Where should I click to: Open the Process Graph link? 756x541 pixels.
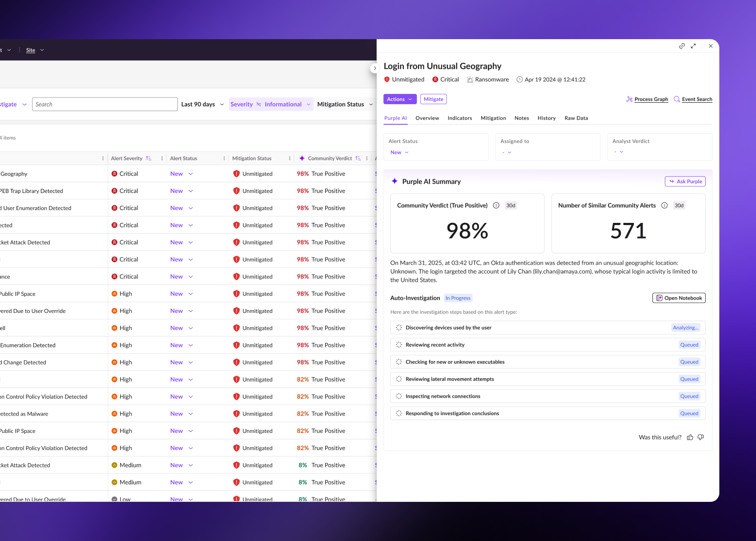coord(651,99)
